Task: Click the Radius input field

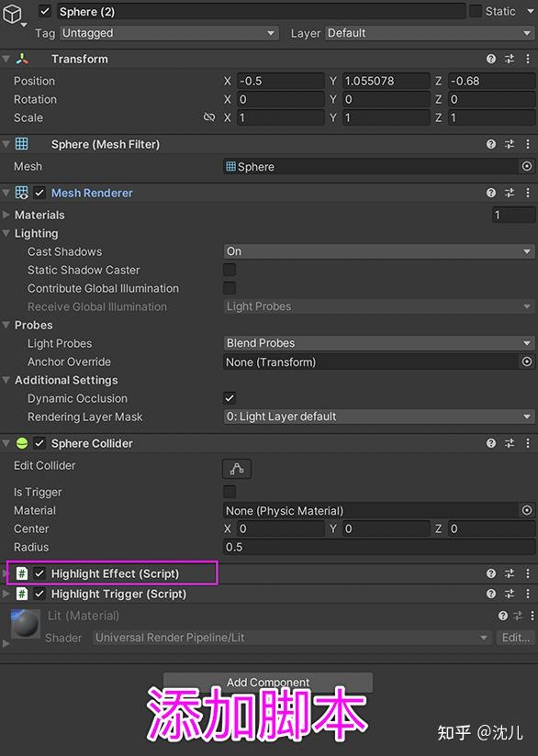Action: click(376, 547)
